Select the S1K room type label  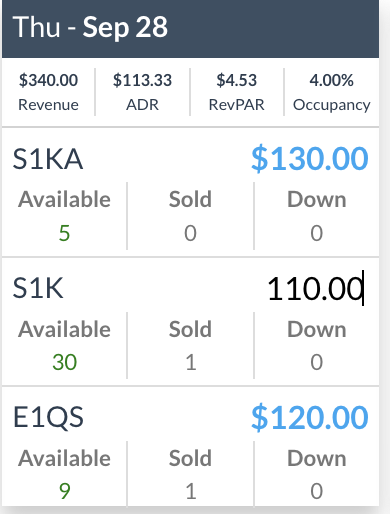pos(38,288)
